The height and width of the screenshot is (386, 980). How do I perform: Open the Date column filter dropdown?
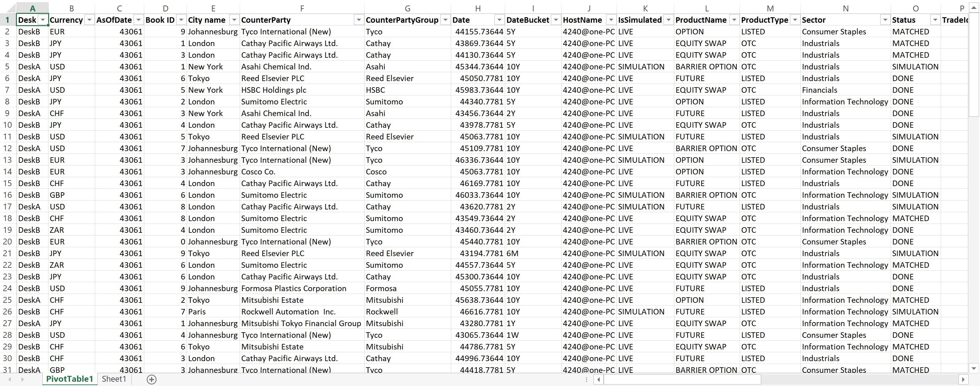(x=499, y=19)
